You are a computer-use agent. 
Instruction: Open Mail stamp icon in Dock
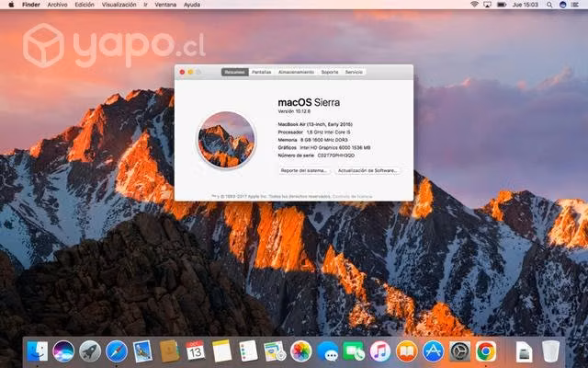[143, 351]
